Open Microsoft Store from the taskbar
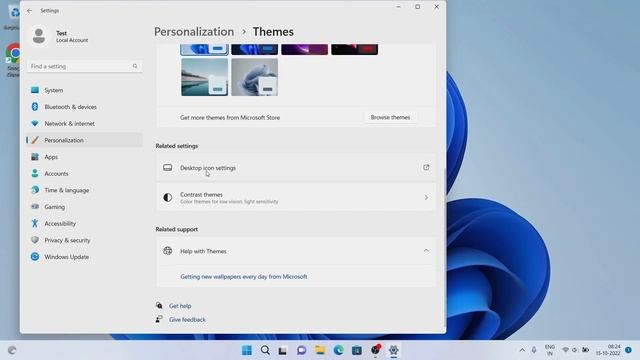Viewport: 640px width, 360px height. 357,350
